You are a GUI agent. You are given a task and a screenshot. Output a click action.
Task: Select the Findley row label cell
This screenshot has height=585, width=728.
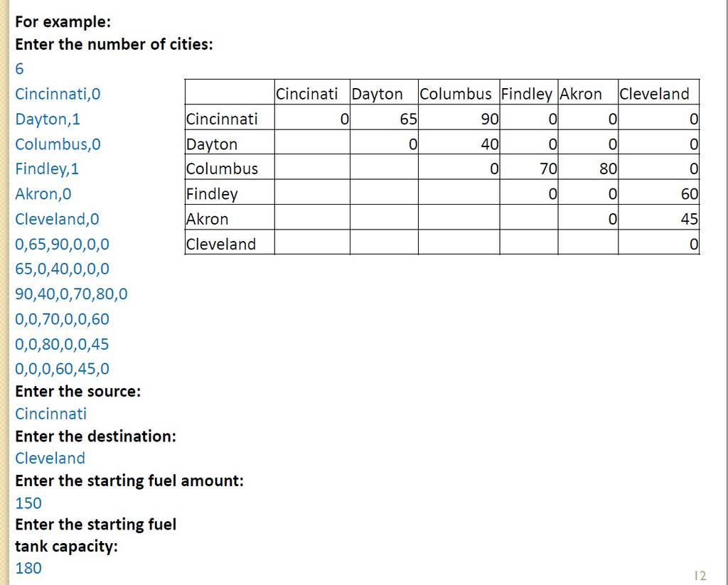[x=230, y=192]
